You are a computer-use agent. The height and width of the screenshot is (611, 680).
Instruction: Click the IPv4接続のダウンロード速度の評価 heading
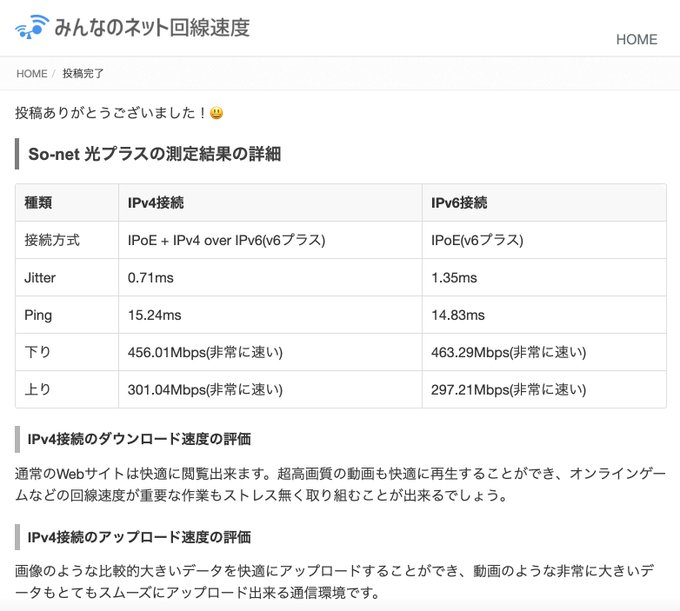coord(139,439)
